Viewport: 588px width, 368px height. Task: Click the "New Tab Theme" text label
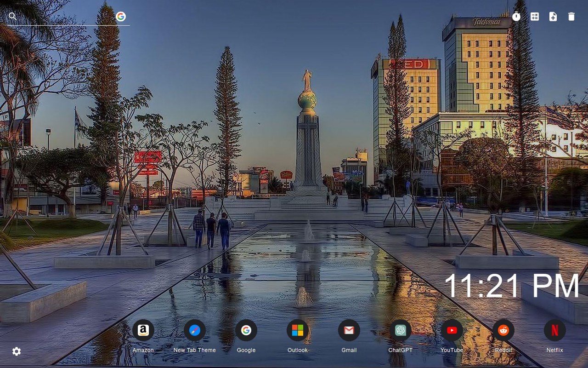[195, 350]
